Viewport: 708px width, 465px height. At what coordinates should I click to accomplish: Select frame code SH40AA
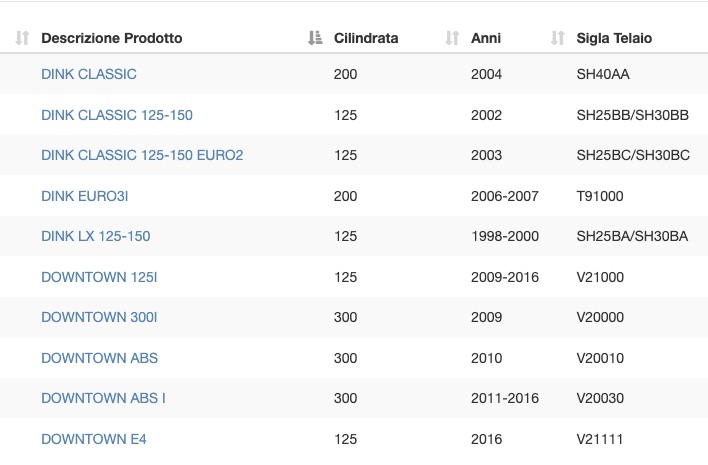(x=603, y=74)
